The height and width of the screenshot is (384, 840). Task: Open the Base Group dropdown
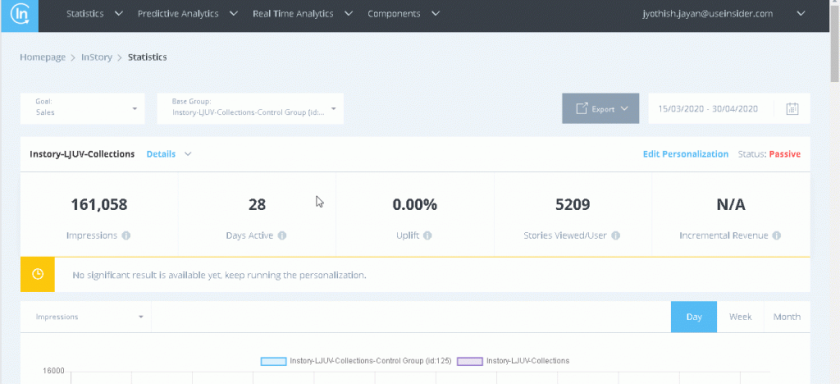click(250, 109)
